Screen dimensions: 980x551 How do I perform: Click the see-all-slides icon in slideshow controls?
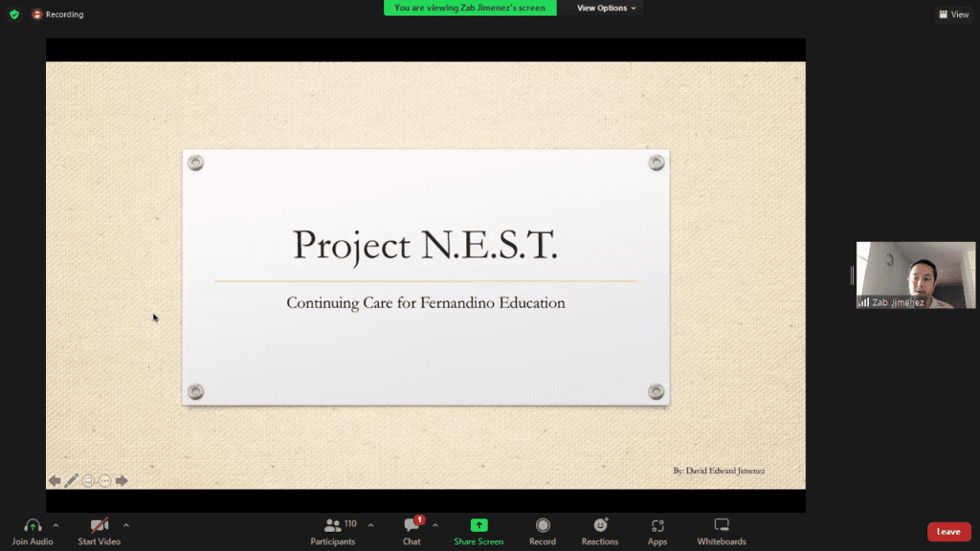(x=88, y=480)
